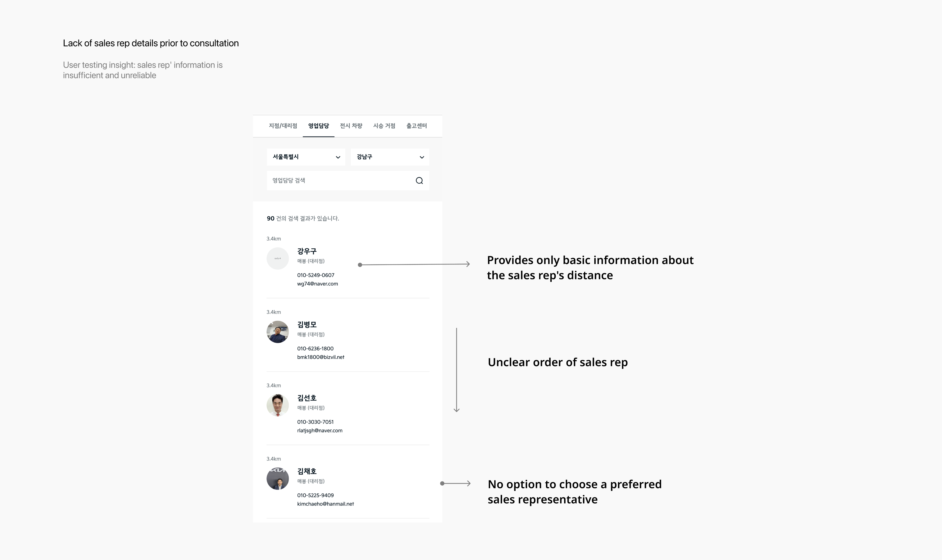The height and width of the screenshot is (560, 942).
Task: Go to the 시승 거점 tab
Action: [x=384, y=126]
